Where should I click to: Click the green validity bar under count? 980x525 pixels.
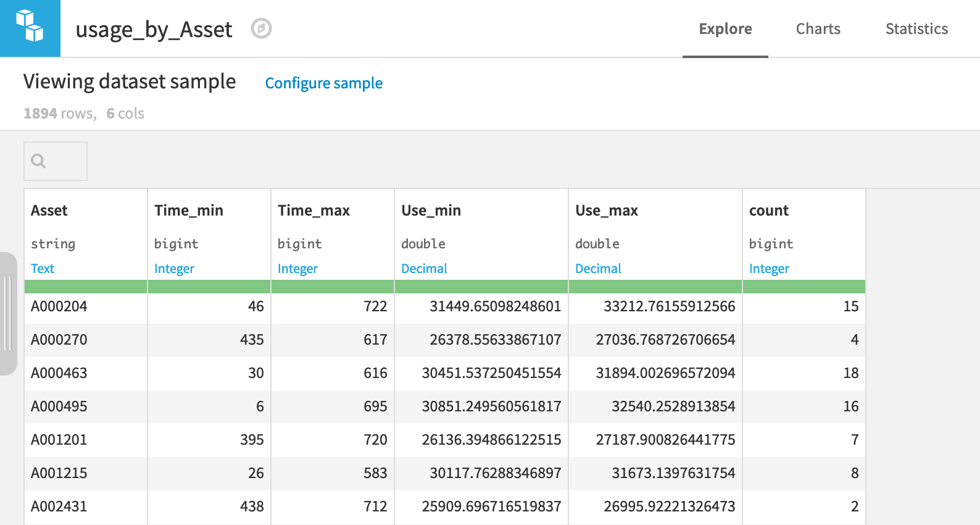click(x=804, y=287)
